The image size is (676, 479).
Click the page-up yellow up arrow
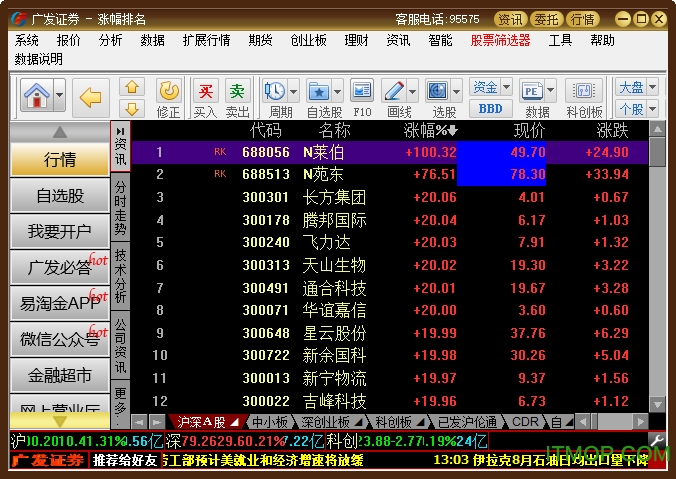point(132,87)
